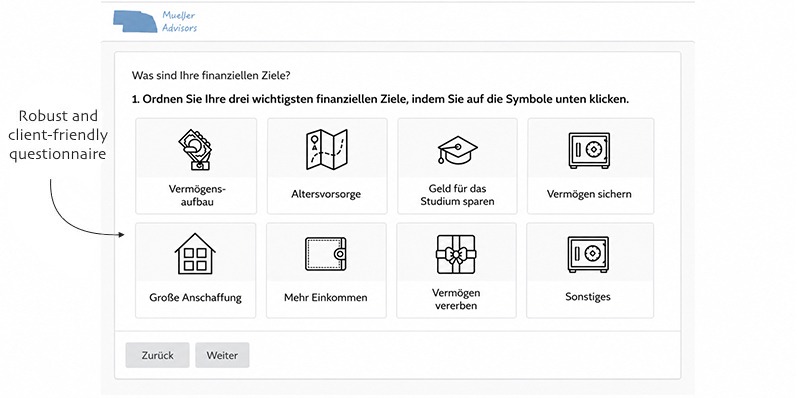Click the wallet icon for Mehr Einkommen
This screenshot has width=797, height=398.
coord(326,254)
